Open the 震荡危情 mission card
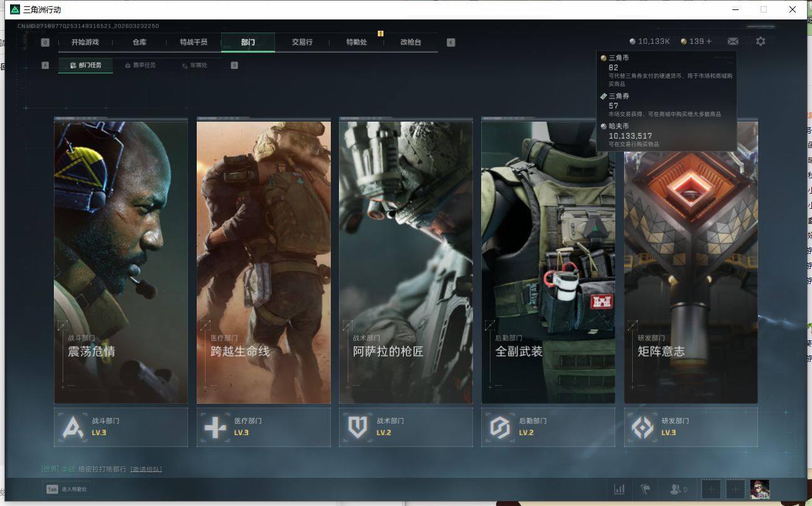The height and width of the screenshot is (506, 812). [121, 262]
